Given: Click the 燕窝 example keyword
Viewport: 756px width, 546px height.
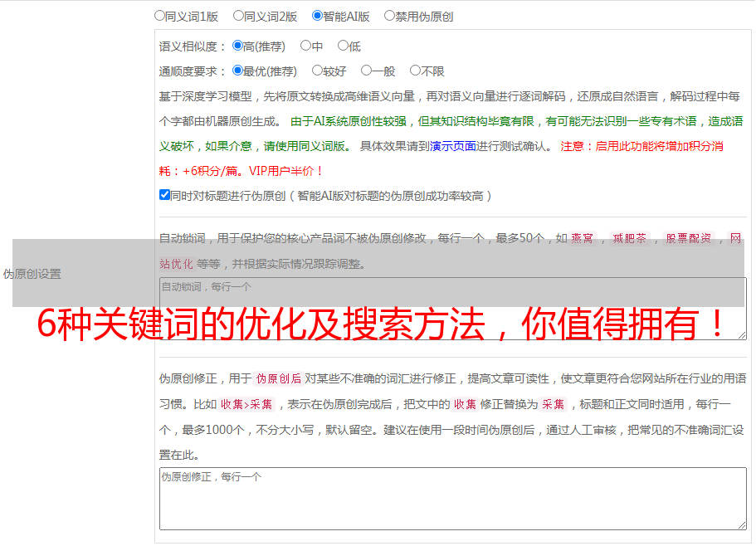Looking at the screenshot, I should tap(582, 238).
